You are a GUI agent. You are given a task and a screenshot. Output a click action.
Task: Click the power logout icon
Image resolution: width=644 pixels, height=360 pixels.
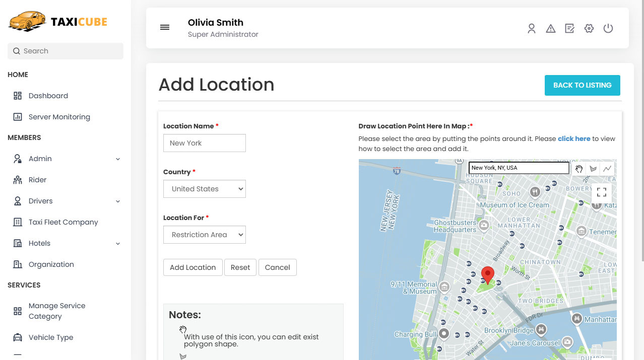click(608, 29)
